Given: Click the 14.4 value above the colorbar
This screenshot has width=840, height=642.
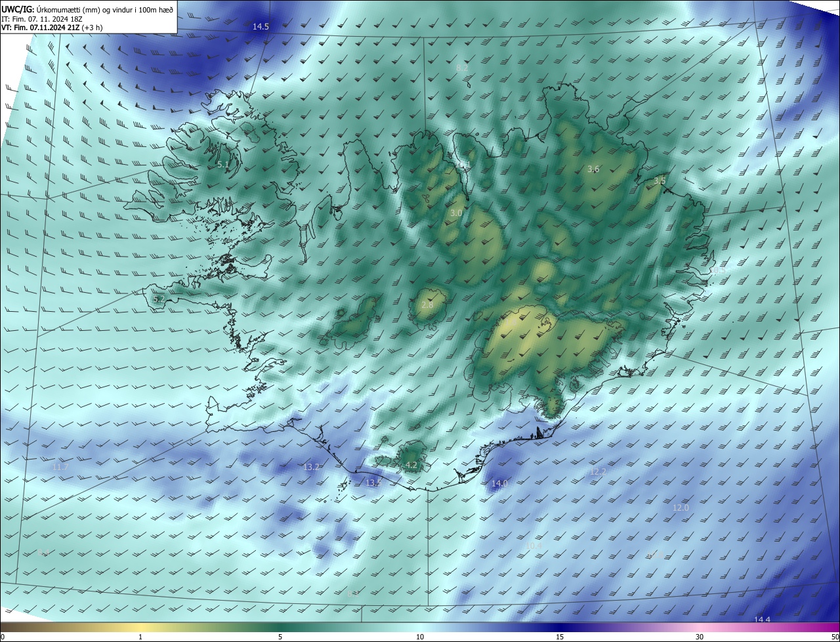Looking at the screenshot, I should point(762,620).
